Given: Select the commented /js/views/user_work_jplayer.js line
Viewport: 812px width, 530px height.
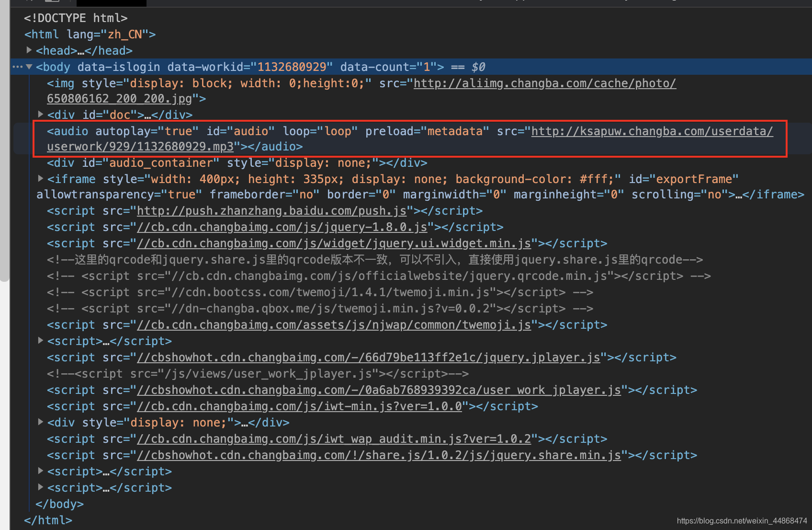Looking at the screenshot, I should click(x=258, y=374).
